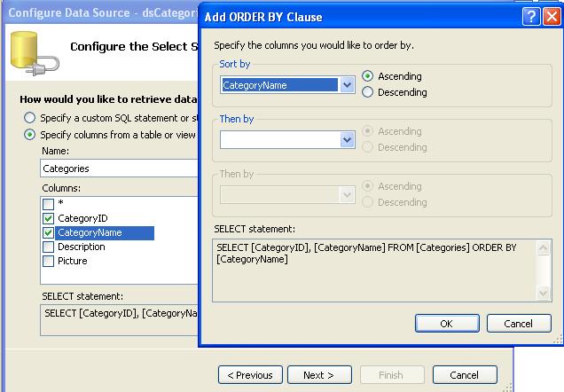
Task: Click the Categories table name field
Action: 115,169
